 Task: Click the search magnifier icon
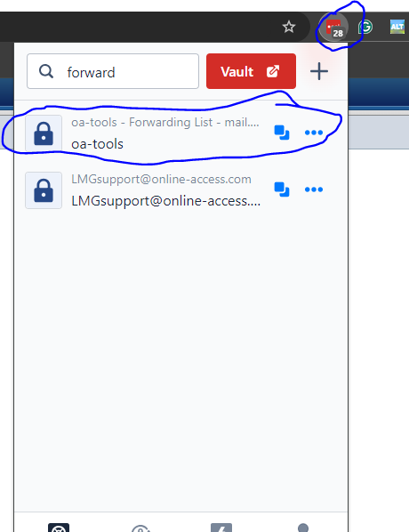46,71
